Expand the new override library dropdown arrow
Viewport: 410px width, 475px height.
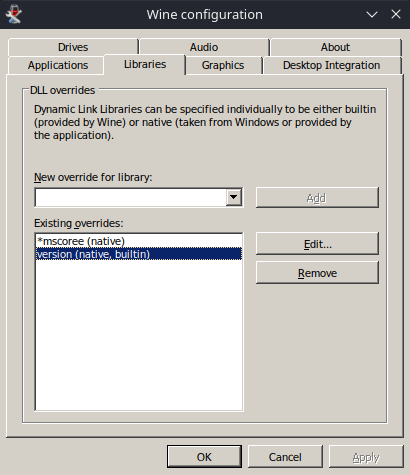point(234,197)
